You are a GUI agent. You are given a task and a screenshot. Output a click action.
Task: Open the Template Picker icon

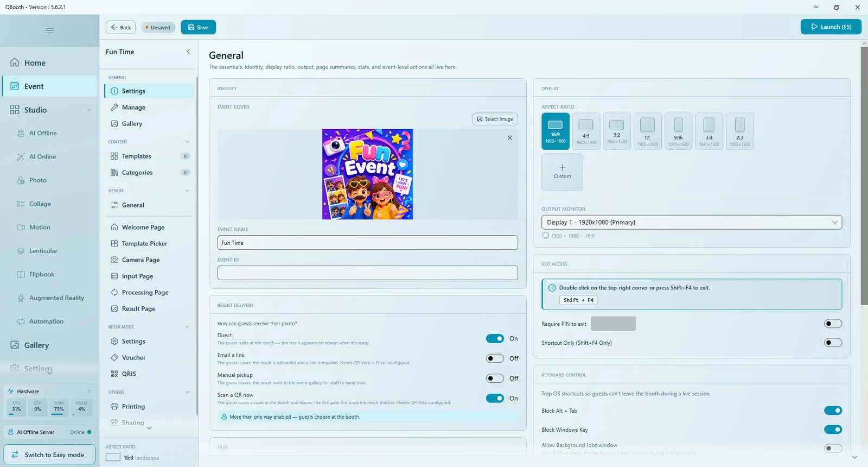click(x=114, y=244)
